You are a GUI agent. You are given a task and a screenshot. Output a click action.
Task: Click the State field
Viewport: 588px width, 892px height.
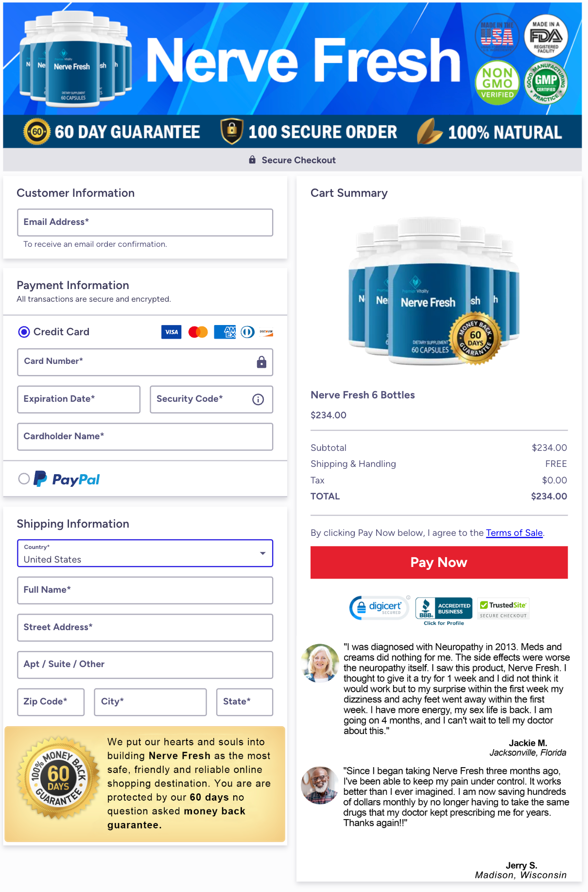[244, 702]
